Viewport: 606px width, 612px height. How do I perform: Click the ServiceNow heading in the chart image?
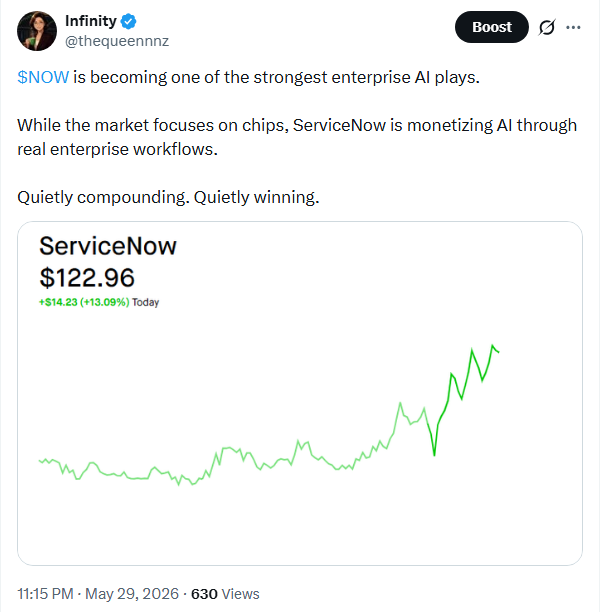point(108,246)
